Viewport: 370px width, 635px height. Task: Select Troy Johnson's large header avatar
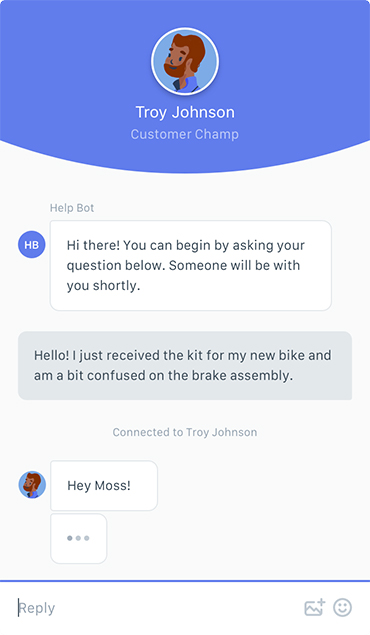click(185, 62)
